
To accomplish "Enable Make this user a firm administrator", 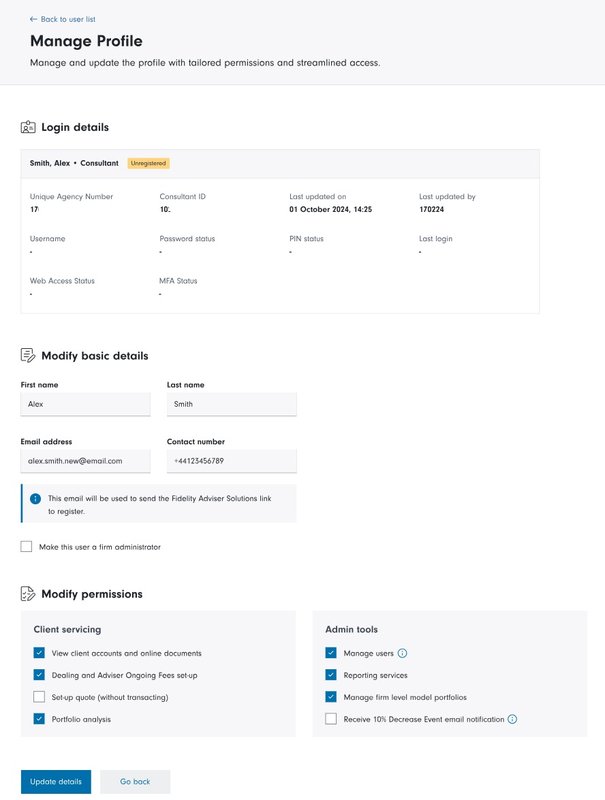I will (27, 547).
